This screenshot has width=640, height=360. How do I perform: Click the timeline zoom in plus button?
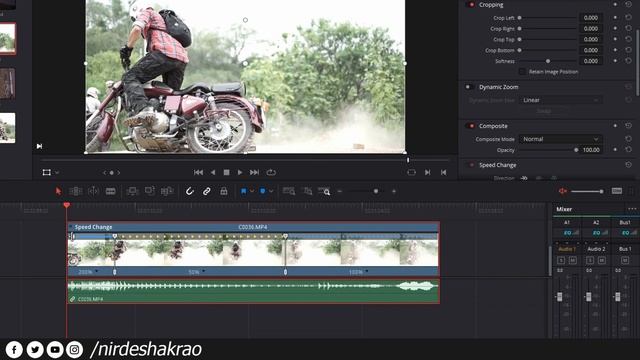coord(394,191)
